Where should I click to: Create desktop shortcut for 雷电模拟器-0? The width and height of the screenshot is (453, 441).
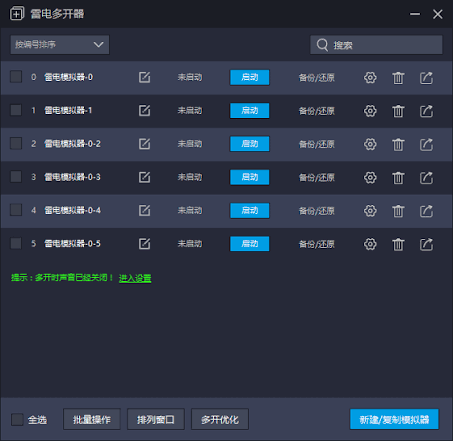click(x=426, y=78)
